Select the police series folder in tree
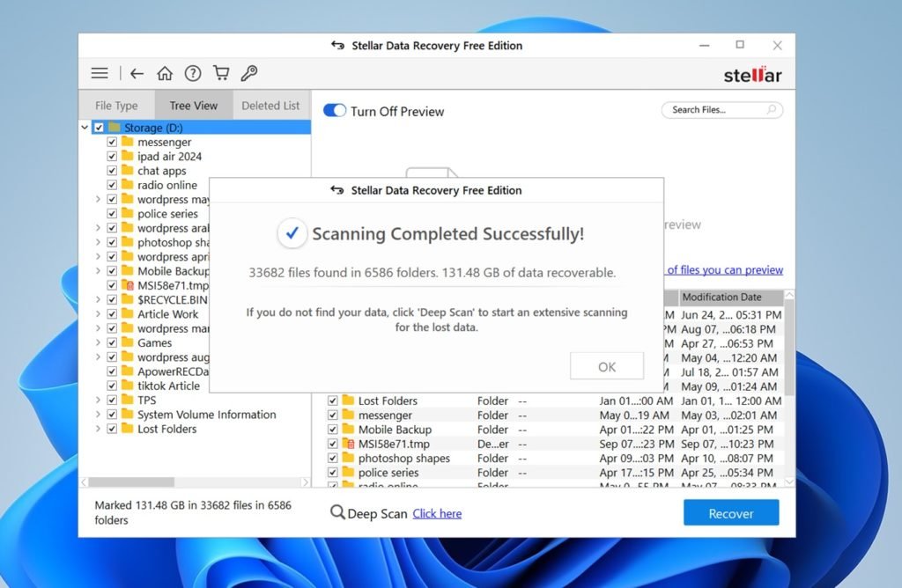 (167, 214)
